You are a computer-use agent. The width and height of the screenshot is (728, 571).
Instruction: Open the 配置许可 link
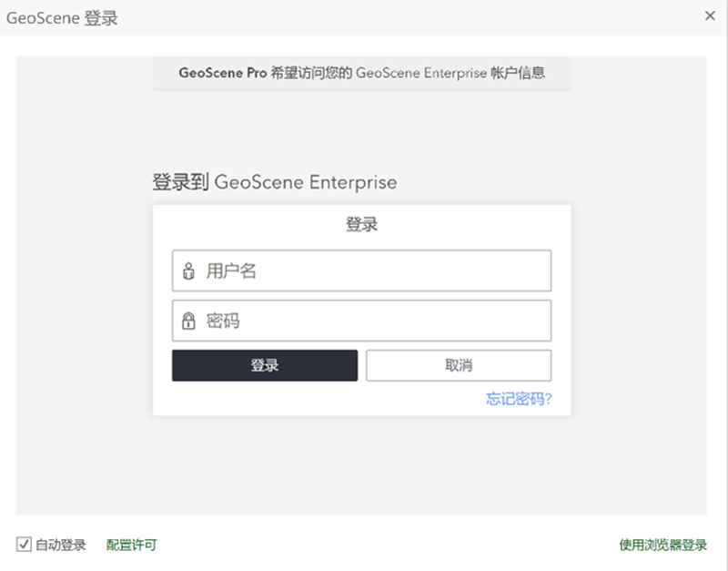coord(132,545)
